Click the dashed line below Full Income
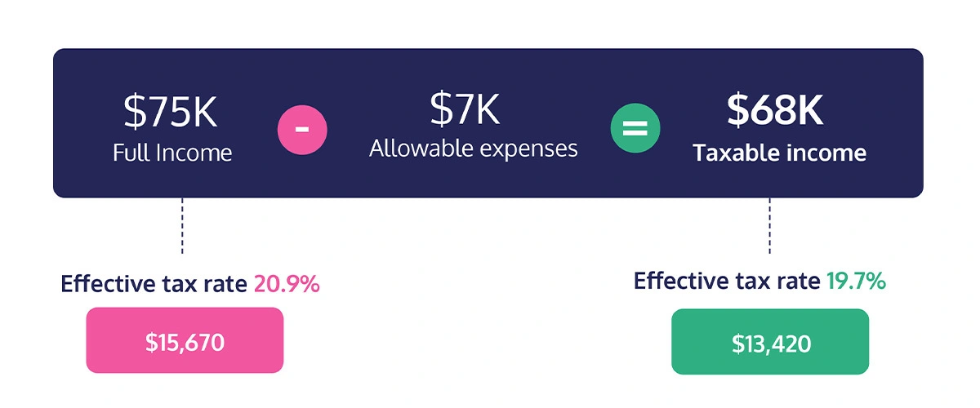The width and height of the screenshot is (980, 408). click(x=182, y=225)
